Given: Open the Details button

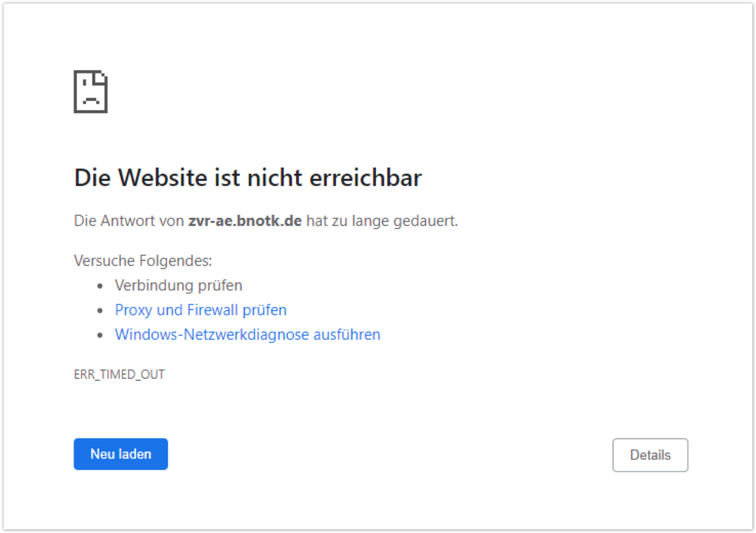Looking at the screenshot, I should click(x=650, y=455).
